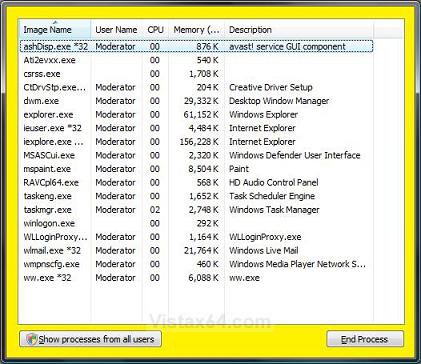Click Moderator user name in mspaint.exe row
This screenshot has width=421, height=364.
coord(115,169)
